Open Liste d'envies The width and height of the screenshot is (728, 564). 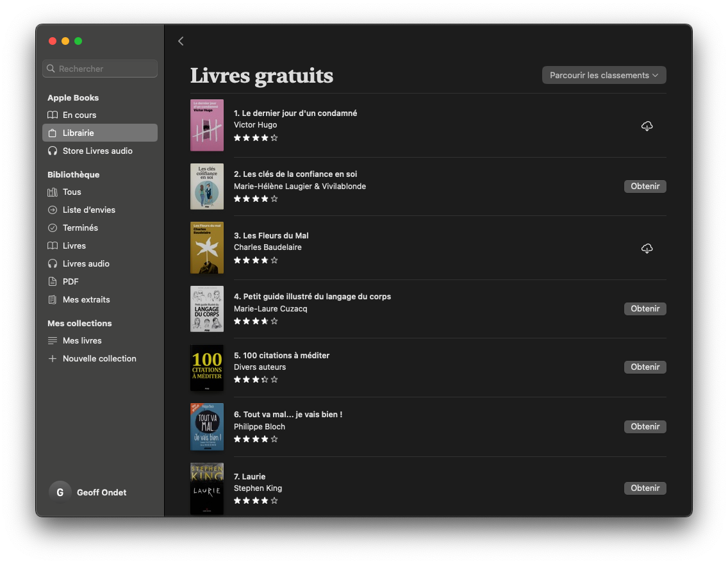point(100,210)
